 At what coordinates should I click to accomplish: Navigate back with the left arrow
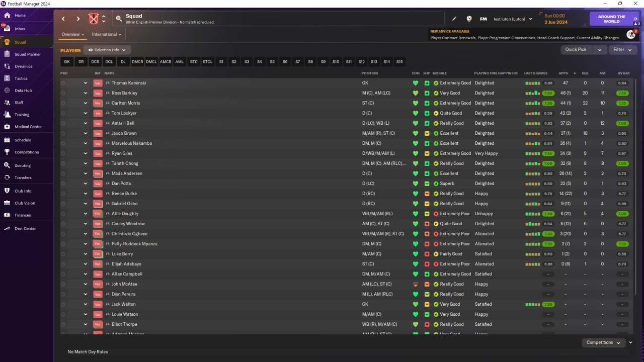[63, 19]
